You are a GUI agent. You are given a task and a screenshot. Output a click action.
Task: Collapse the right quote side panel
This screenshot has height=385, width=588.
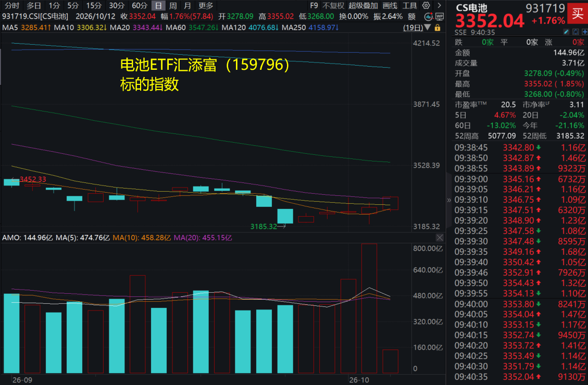click(449, 200)
